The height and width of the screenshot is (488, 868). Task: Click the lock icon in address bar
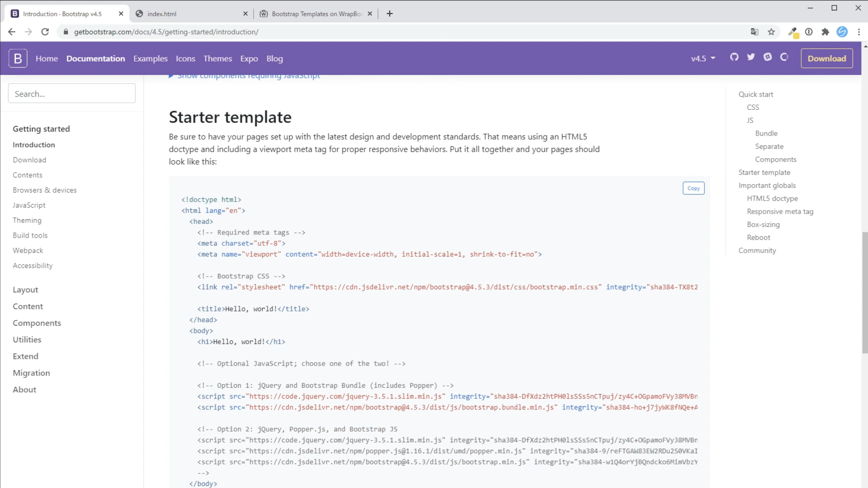[x=66, y=32]
